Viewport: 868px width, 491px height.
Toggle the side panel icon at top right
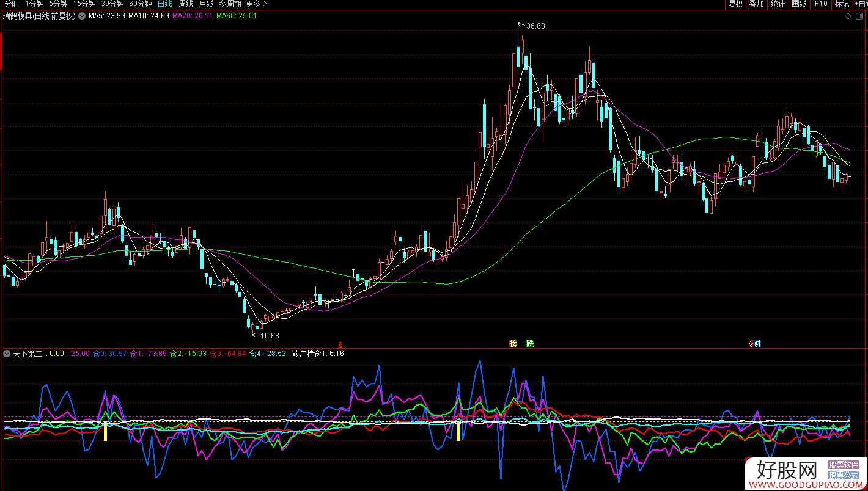pyautogui.click(x=859, y=16)
